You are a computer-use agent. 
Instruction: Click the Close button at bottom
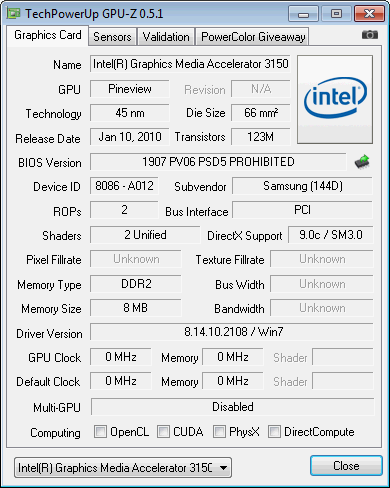[346, 466]
